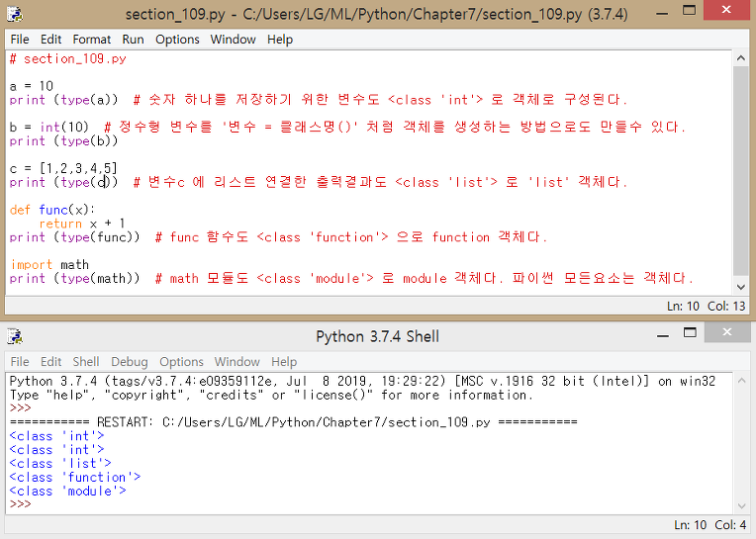Open the Edit menu in the Python Shell
This screenshot has height=539, width=756.
point(50,362)
